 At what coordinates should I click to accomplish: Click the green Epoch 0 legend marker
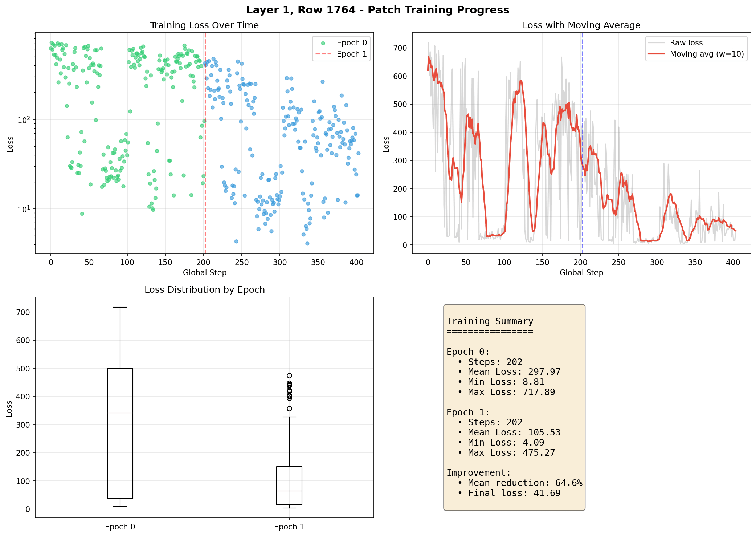click(x=323, y=43)
